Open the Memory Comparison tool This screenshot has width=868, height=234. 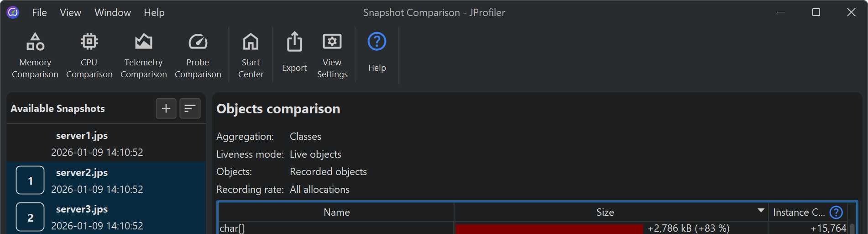click(x=35, y=55)
